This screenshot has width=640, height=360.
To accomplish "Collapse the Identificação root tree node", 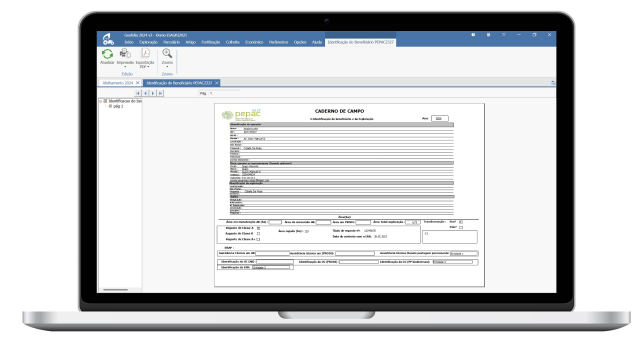I will pyautogui.click(x=101, y=101).
